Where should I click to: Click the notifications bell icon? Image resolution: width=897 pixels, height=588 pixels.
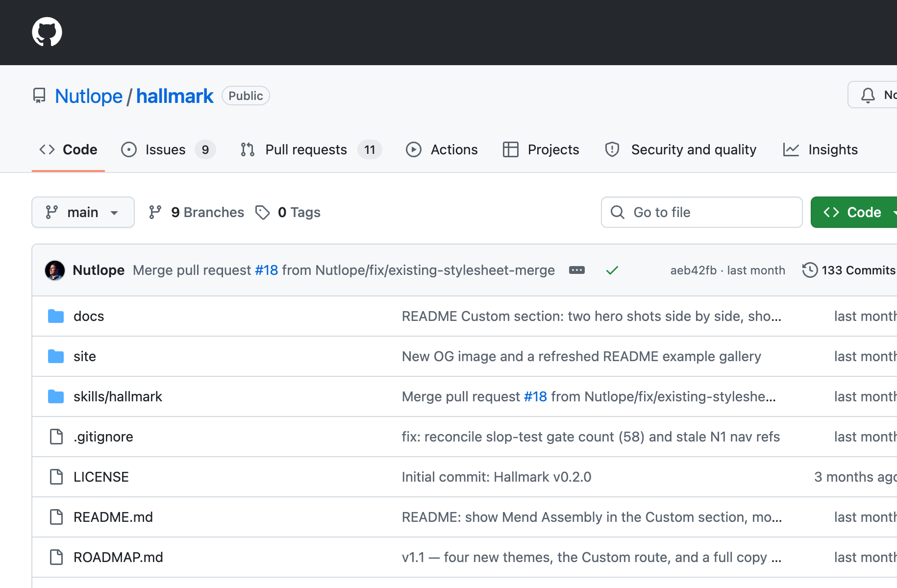pyautogui.click(x=868, y=95)
